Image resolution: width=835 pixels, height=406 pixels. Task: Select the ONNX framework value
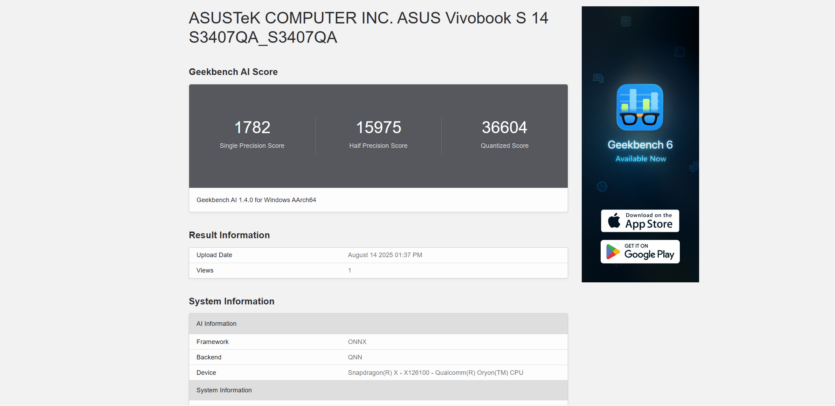[x=357, y=342]
